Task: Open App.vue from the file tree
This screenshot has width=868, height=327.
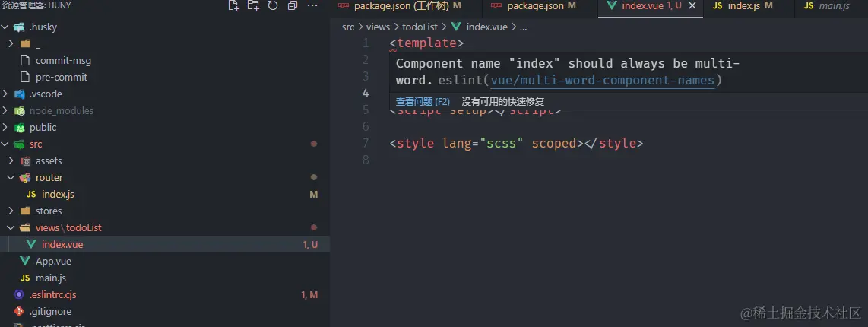Action: coord(53,261)
